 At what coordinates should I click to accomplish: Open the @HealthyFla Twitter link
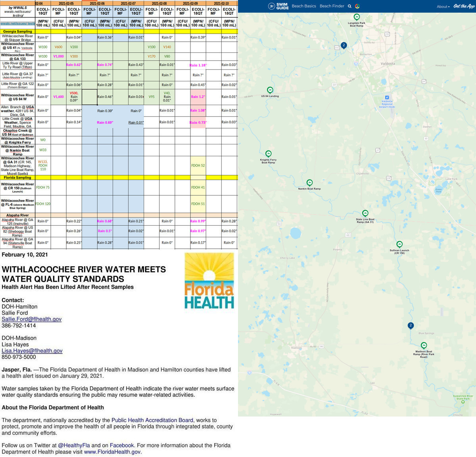click(74, 445)
